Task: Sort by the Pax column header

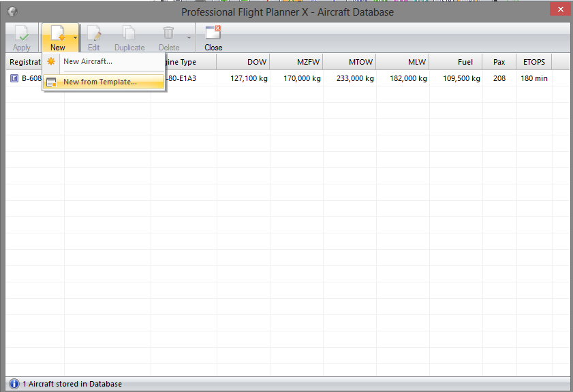Action: pos(499,62)
